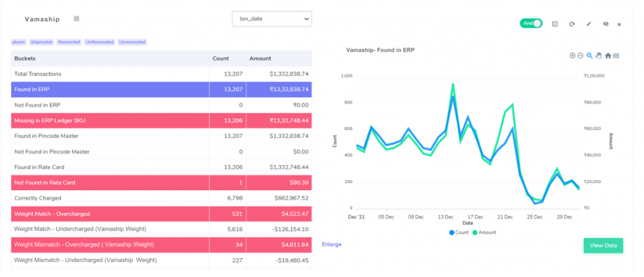Image resolution: width=644 pixels, height=277 pixels.
Task: Select Weight Mismatch - Overcharged row
Action: coord(162,244)
